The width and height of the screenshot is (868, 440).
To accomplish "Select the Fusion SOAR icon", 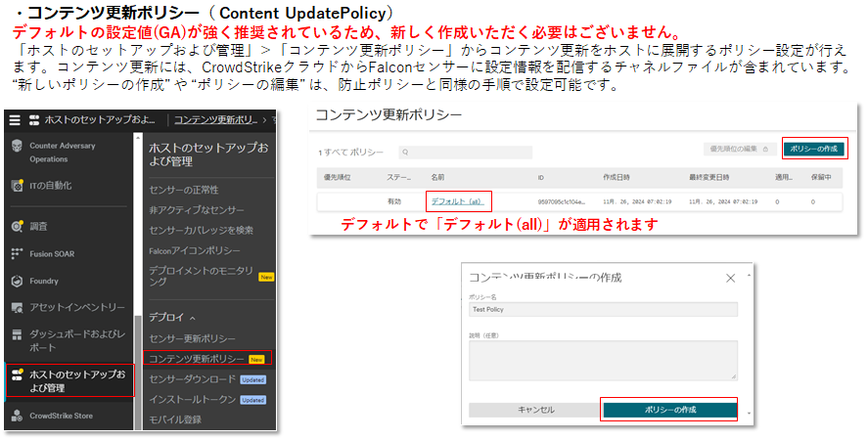I will (17, 253).
